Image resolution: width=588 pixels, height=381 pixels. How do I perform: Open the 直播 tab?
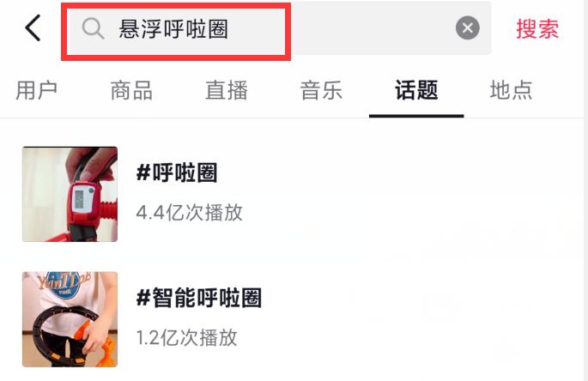tap(227, 90)
